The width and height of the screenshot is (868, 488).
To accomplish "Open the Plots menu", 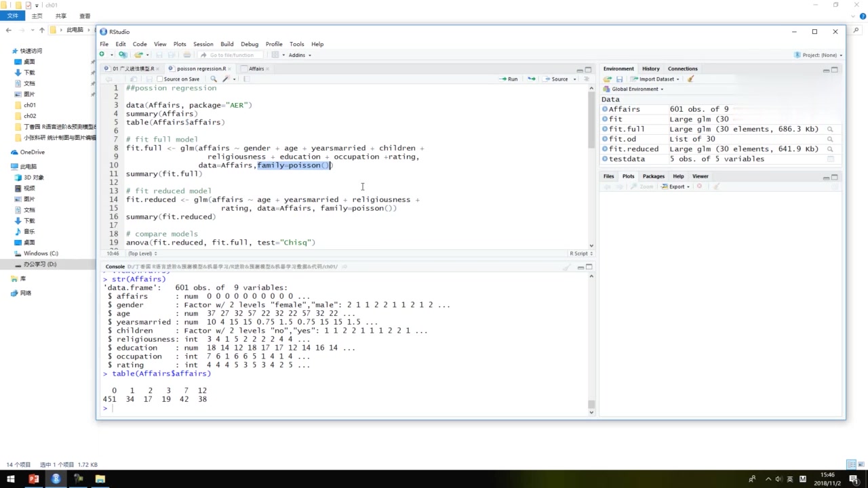I will (x=180, y=44).
